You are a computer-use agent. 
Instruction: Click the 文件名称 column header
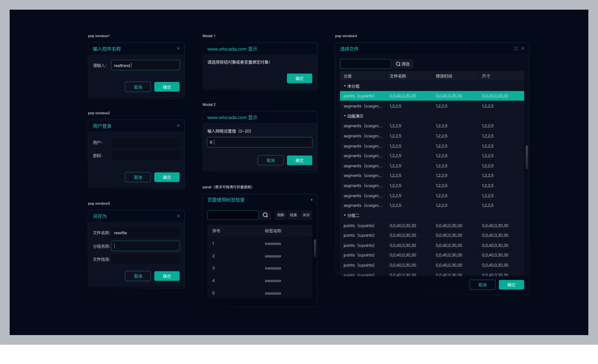click(398, 76)
